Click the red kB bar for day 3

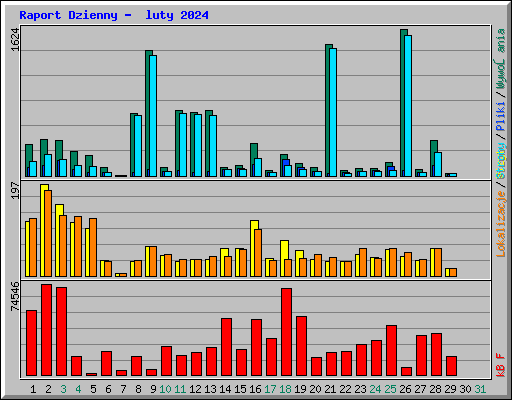click(61, 331)
